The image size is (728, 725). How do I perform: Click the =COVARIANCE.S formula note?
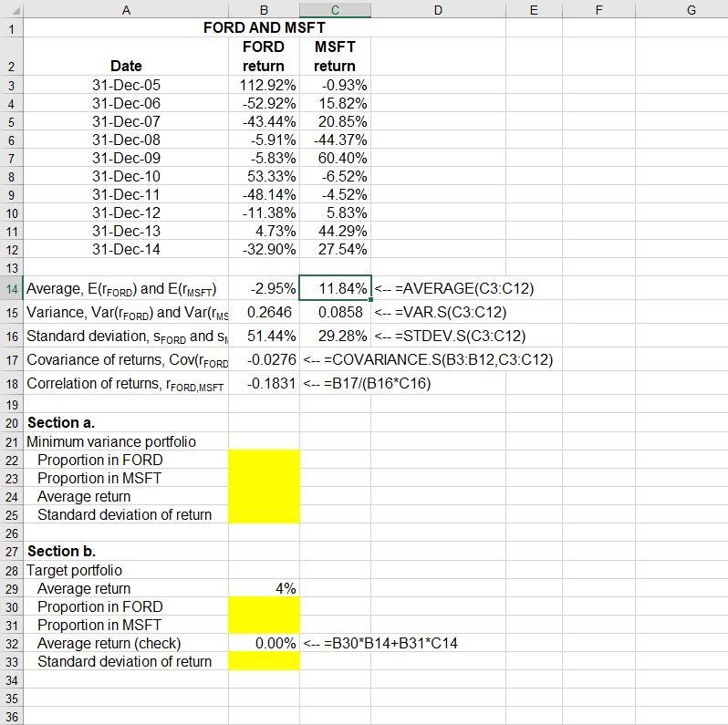click(x=428, y=359)
